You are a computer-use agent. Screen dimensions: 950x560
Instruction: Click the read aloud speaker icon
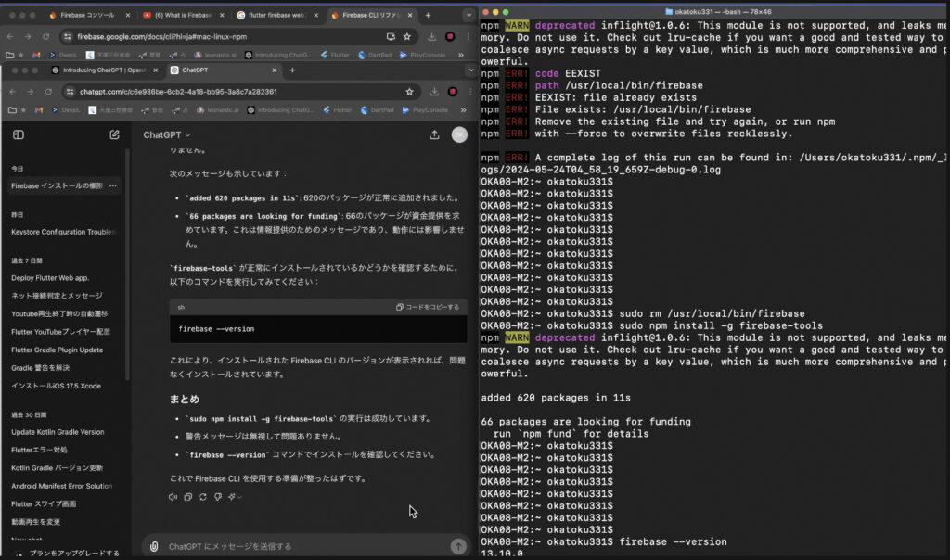point(173,497)
